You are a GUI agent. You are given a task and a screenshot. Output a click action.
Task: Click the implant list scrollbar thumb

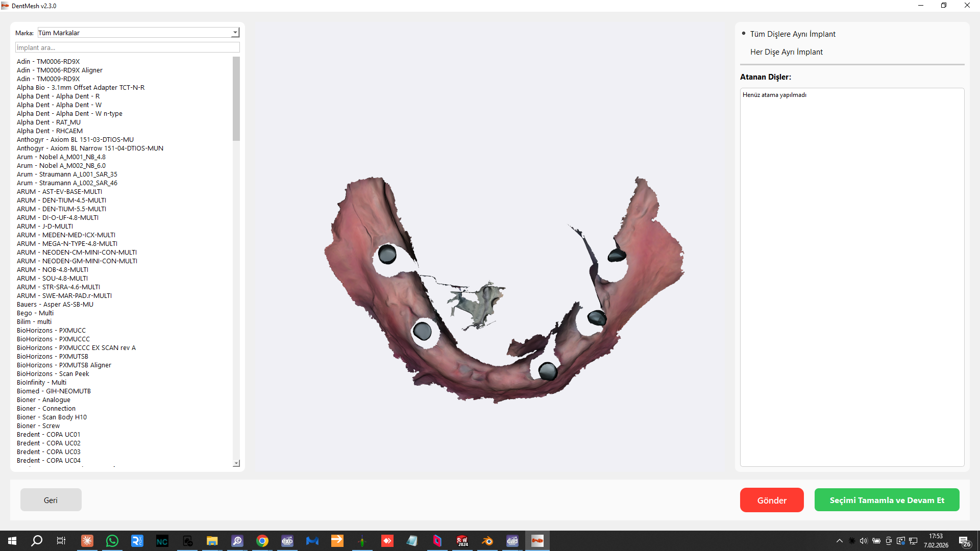(x=236, y=99)
